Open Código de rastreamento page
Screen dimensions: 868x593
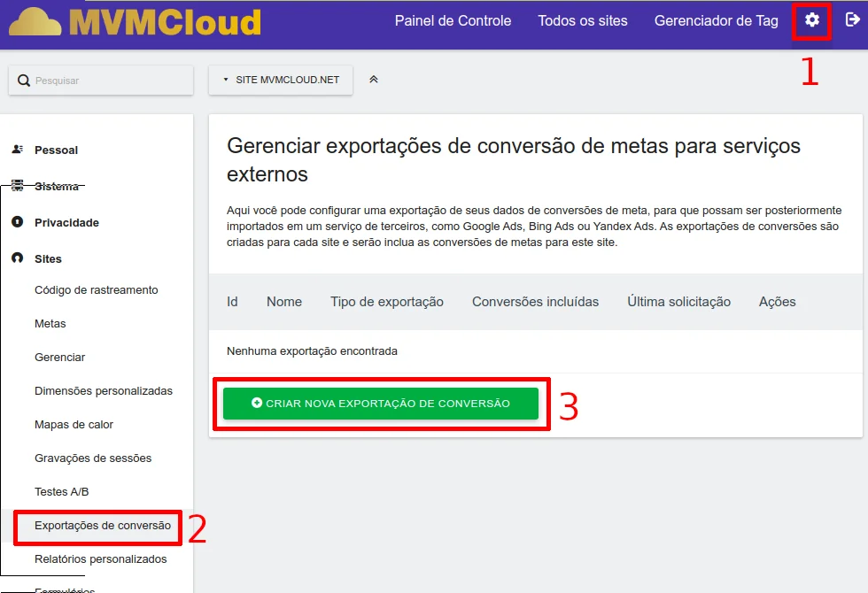point(96,290)
